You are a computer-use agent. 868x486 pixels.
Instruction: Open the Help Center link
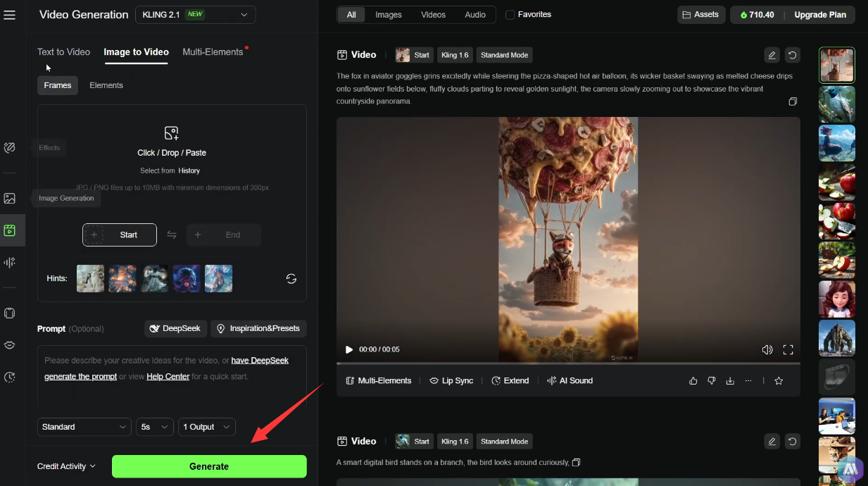pos(168,376)
